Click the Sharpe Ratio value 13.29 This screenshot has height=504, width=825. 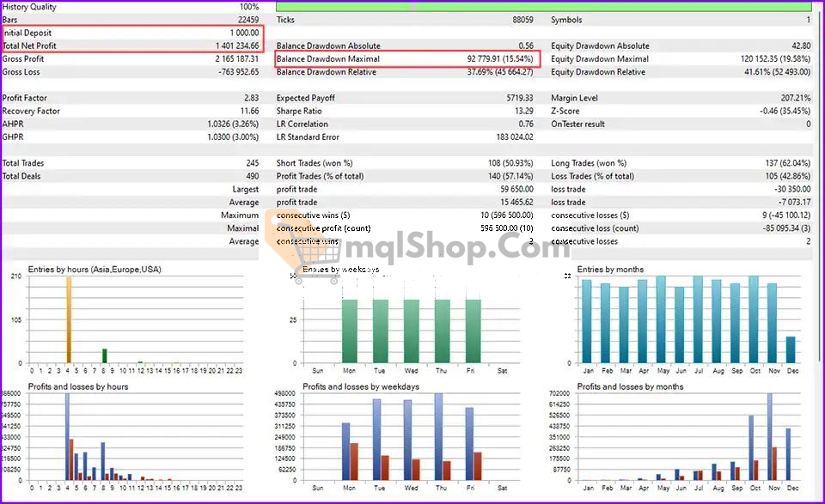click(522, 111)
